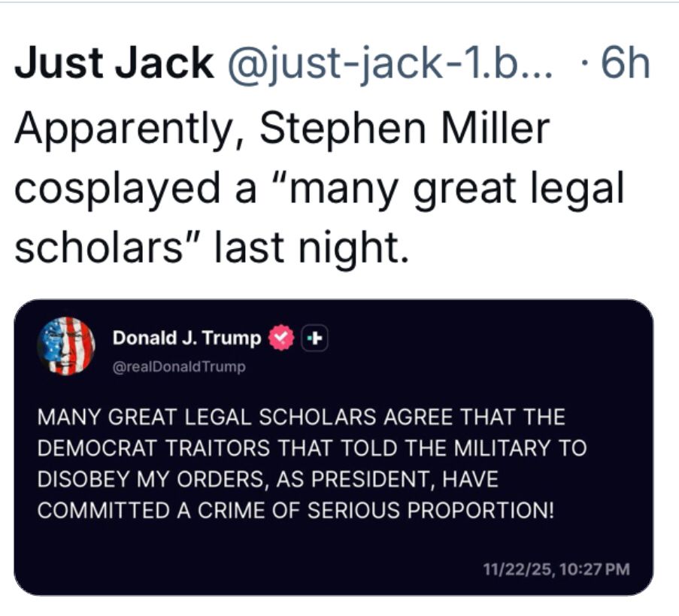This screenshot has height=616, width=679.
Task: Click the line starting "MANY GREAT LEGAL SCHOLARS"
Action: point(302,417)
